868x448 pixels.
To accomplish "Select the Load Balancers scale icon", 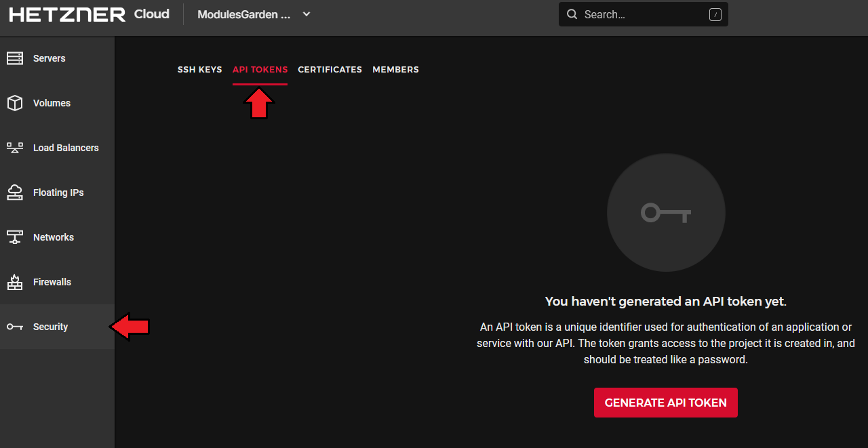I will tap(15, 148).
